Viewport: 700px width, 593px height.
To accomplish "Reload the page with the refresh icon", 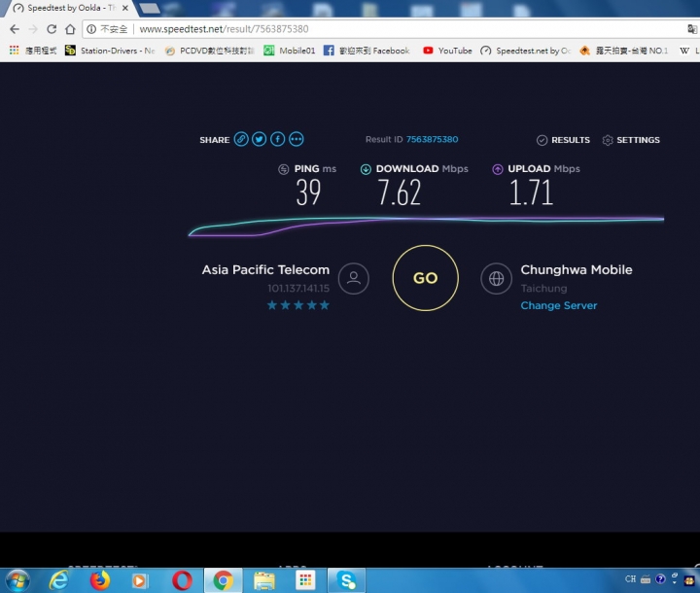I will (x=52, y=29).
